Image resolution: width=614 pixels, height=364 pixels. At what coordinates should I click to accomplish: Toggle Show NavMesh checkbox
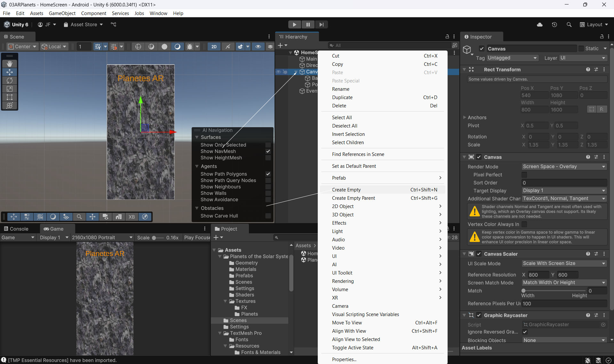pyautogui.click(x=268, y=151)
